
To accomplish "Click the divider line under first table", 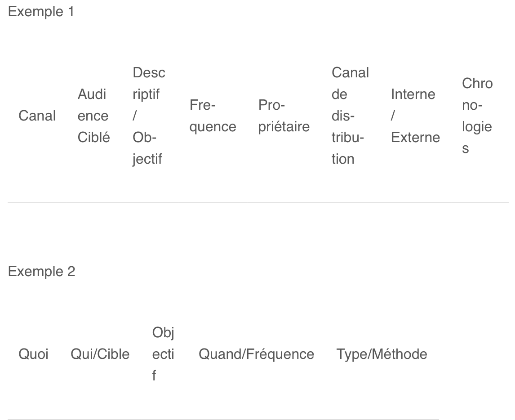I will point(258,203).
